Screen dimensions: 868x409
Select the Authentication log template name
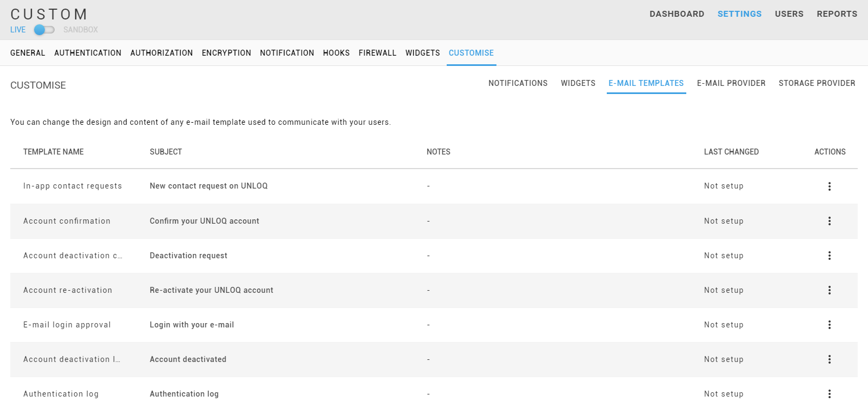61,394
